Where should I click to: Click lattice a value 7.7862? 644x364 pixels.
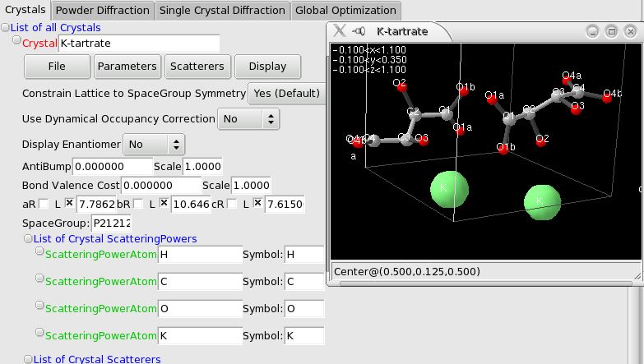pos(96,204)
